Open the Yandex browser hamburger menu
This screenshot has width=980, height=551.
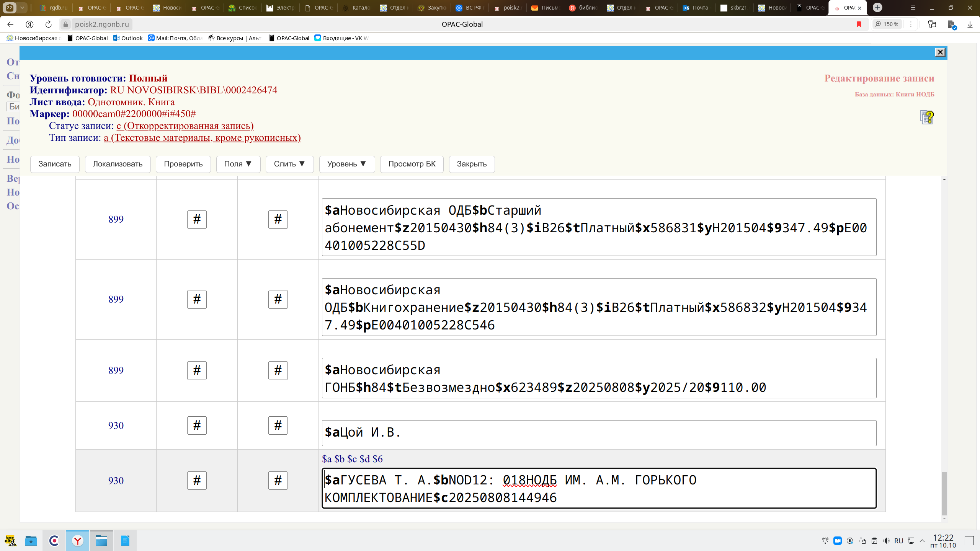[x=913, y=7]
